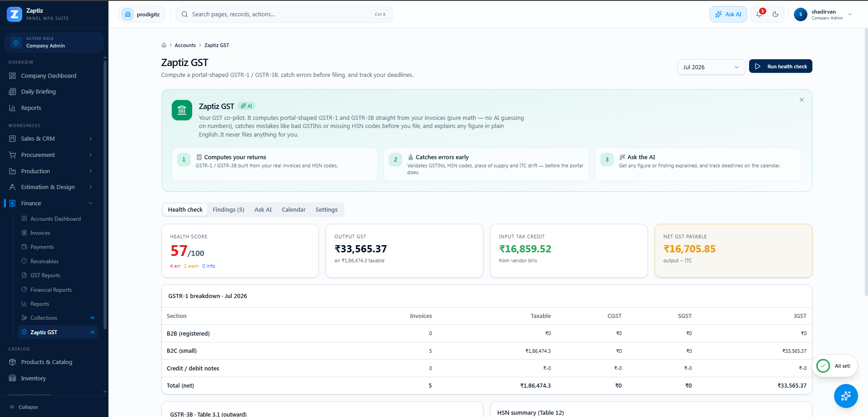Switch to the Ask AI tab

click(x=263, y=210)
